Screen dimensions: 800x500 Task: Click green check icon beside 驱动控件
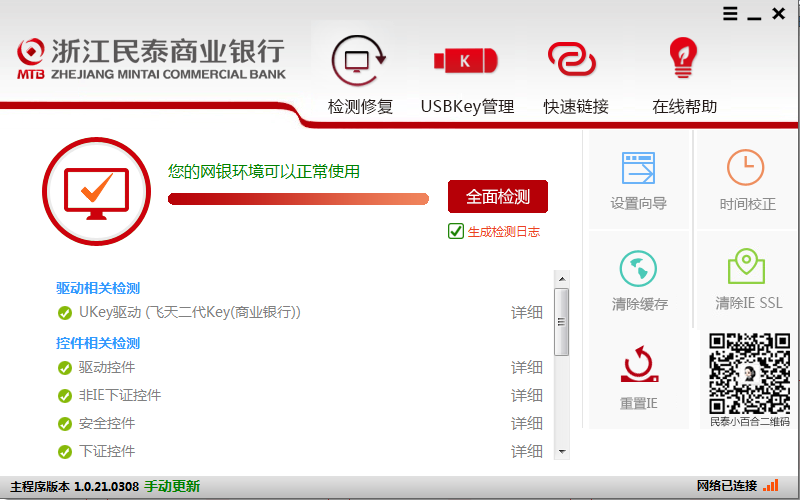click(65, 368)
